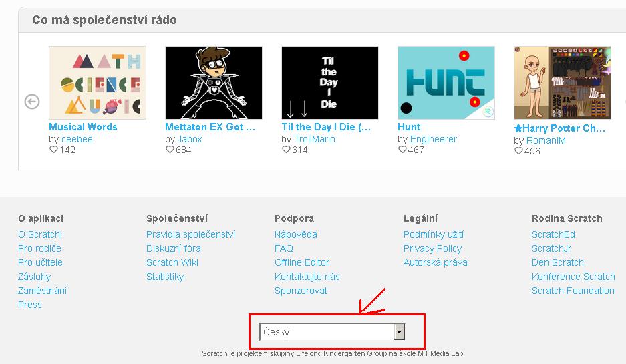Viewport: 626px width, 364px height.
Task: Click the heart icon under Hunt project
Action: coord(402,150)
